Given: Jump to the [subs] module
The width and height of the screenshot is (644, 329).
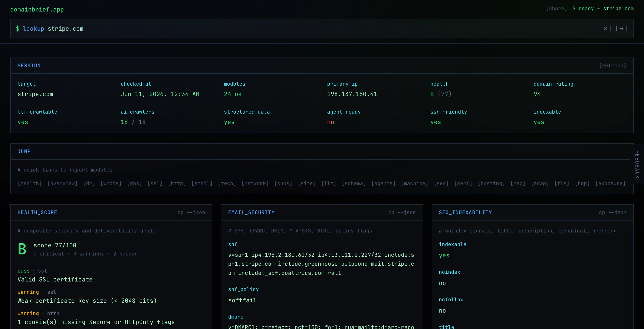Looking at the screenshot, I should point(283,183).
